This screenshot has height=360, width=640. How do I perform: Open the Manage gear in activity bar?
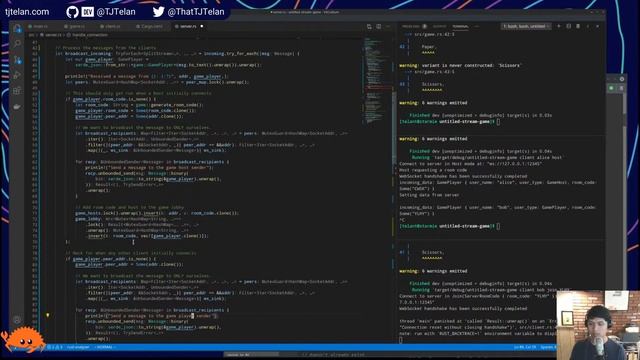coord(17,320)
